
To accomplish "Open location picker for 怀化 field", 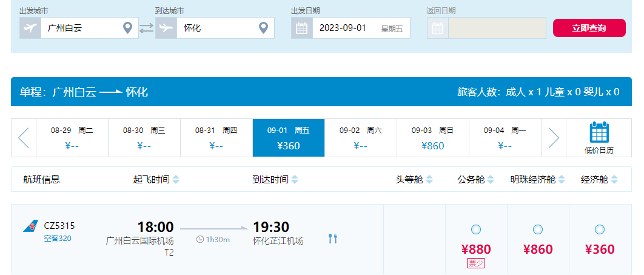I will click(264, 28).
